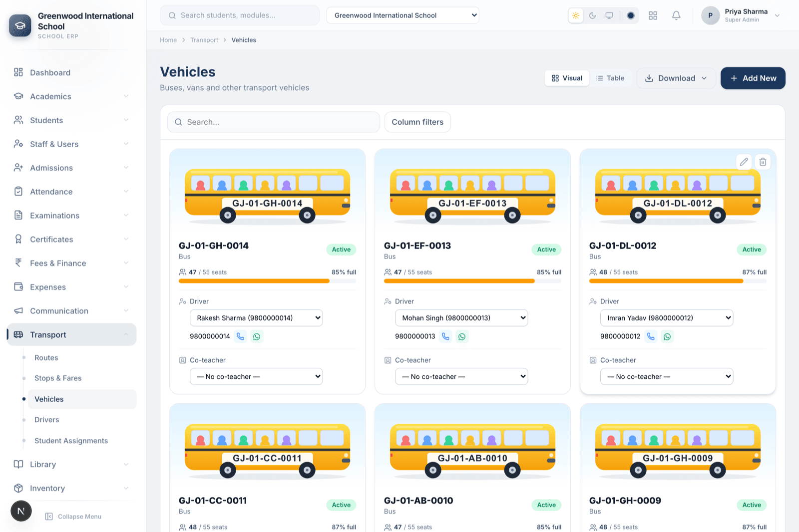
Task: Call the driver of GJ-01-GH-0014
Action: pyautogui.click(x=240, y=336)
